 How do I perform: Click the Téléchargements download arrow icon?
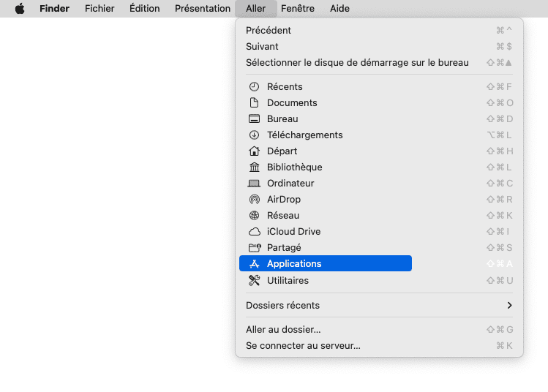[255, 135]
